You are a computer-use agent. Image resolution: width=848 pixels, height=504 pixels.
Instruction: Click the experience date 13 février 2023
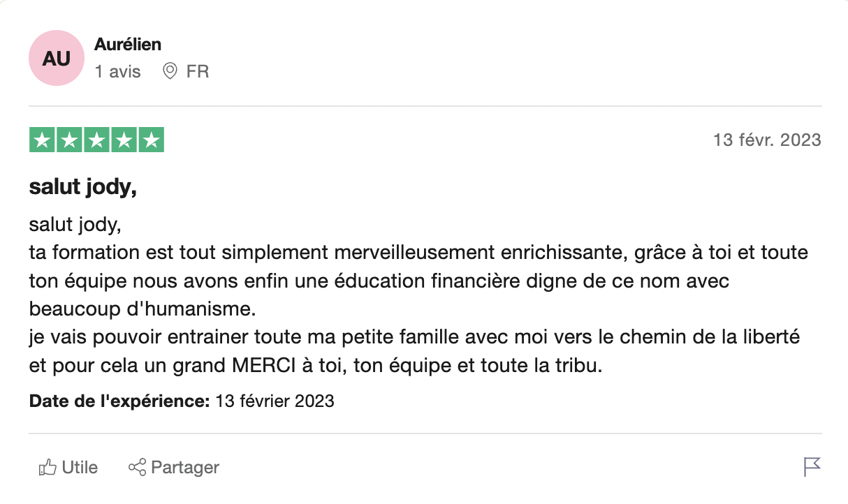click(x=275, y=401)
